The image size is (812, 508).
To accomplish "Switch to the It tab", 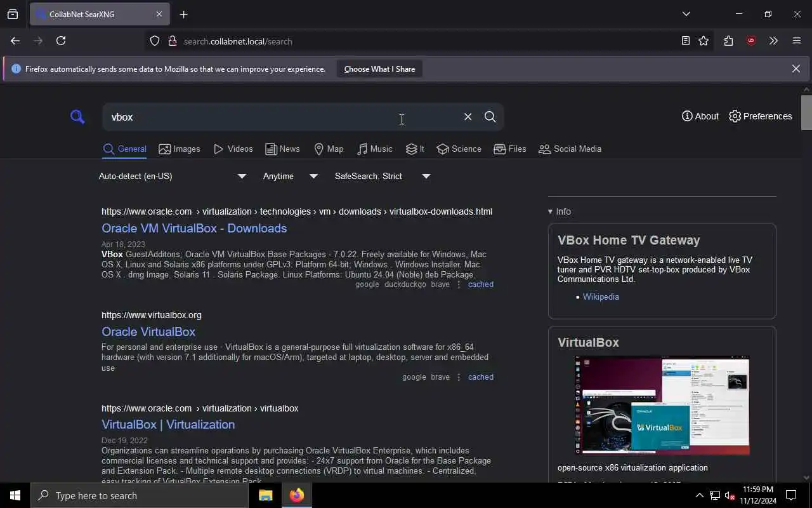I will tap(415, 149).
